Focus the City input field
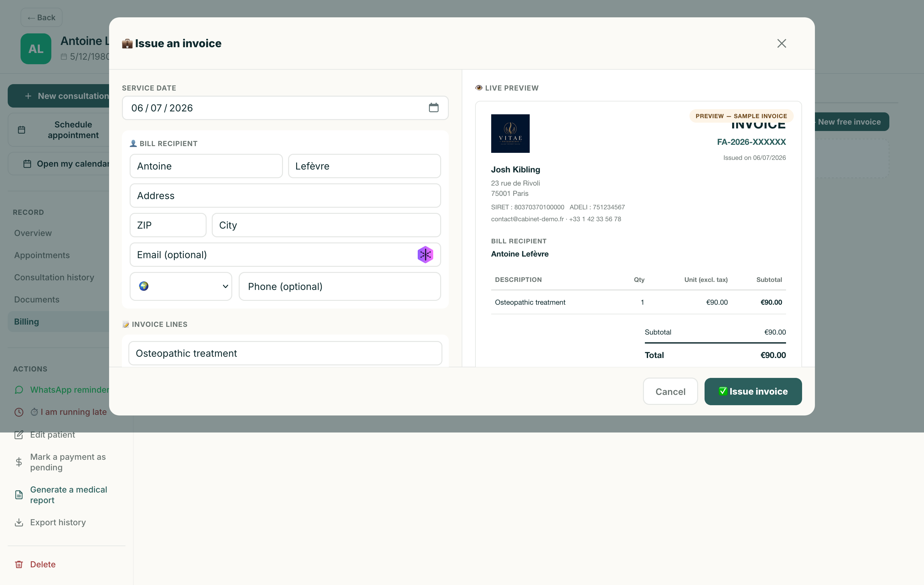The height and width of the screenshot is (585, 924). pyautogui.click(x=326, y=225)
